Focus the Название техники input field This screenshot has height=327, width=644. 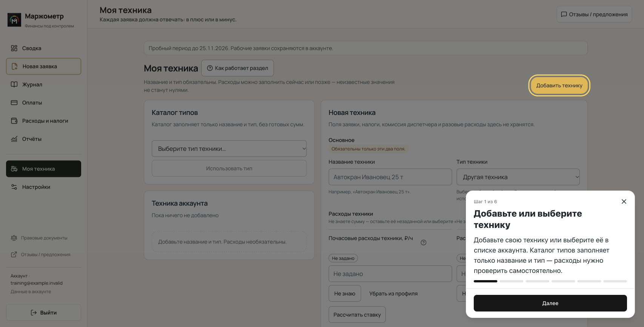point(390,177)
